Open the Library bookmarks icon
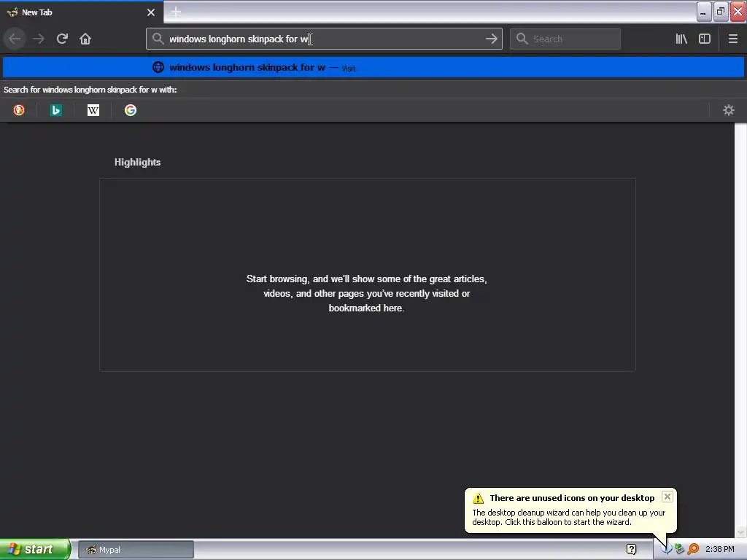Image resolution: width=747 pixels, height=560 pixels. [681, 39]
